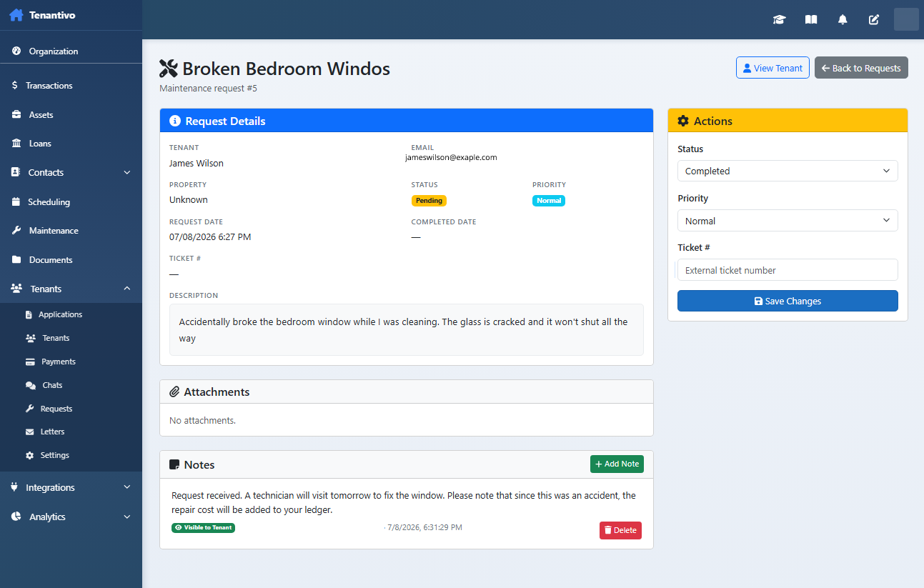
Task: Click the Maintenance wrench icon in sidebar
Action: [16, 231]
